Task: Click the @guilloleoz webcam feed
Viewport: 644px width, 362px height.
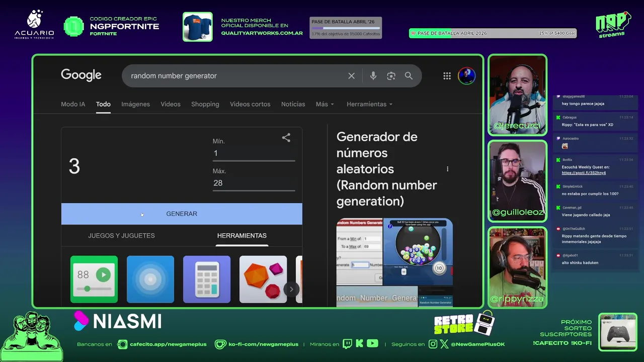Action: tap(517, 181)
